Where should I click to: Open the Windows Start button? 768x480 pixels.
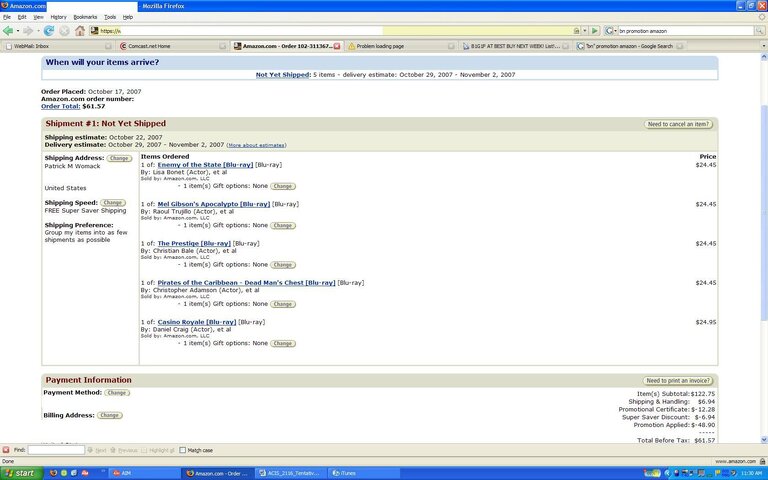pos(20,473)
